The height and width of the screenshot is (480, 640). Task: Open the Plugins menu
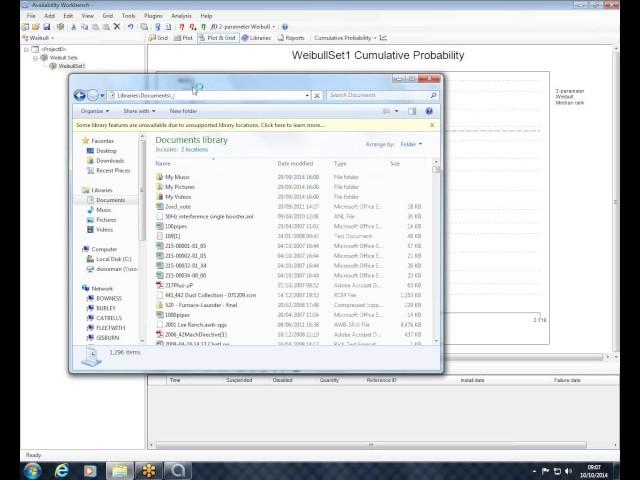pos(153,16)
